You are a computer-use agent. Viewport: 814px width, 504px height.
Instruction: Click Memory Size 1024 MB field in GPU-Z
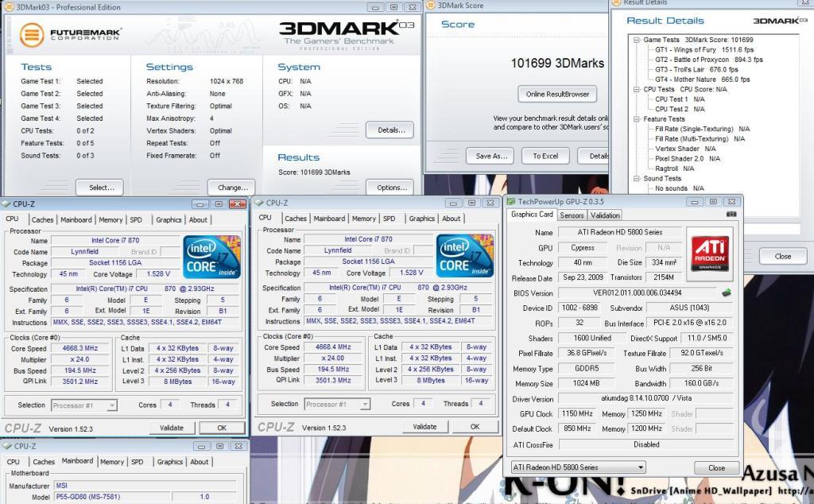click(586, 383)
